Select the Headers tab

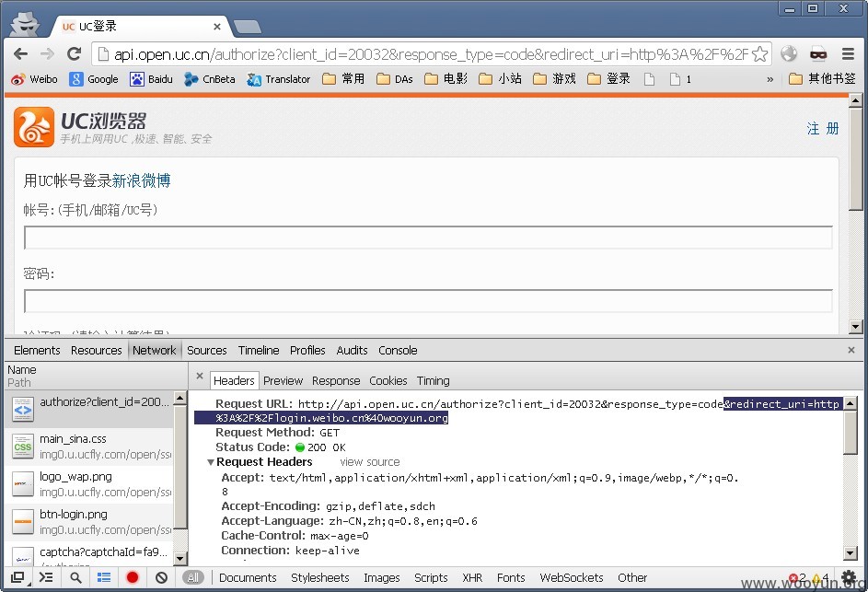234,380
